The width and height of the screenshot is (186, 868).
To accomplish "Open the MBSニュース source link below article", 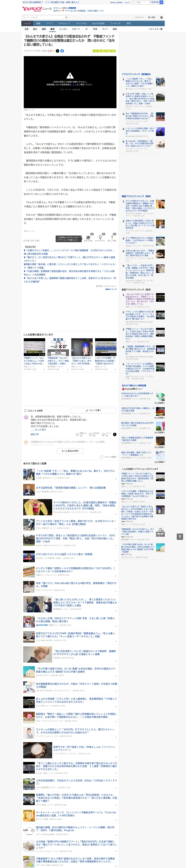I will (x=111, y=289).
